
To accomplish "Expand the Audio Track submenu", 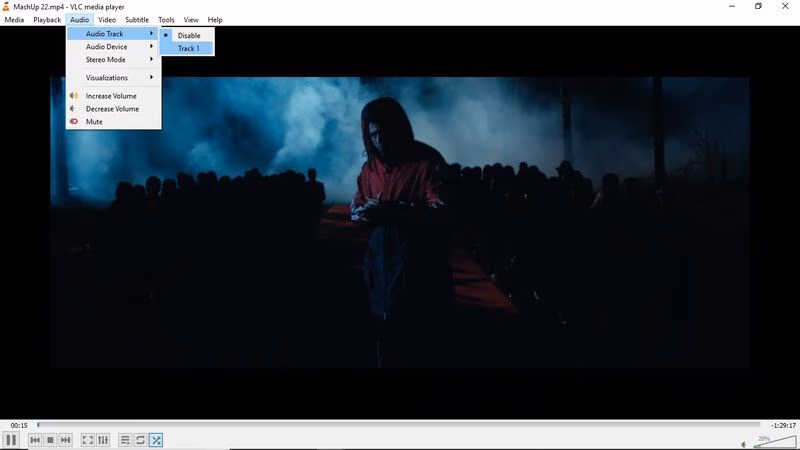I will click(x=113, y=34).
